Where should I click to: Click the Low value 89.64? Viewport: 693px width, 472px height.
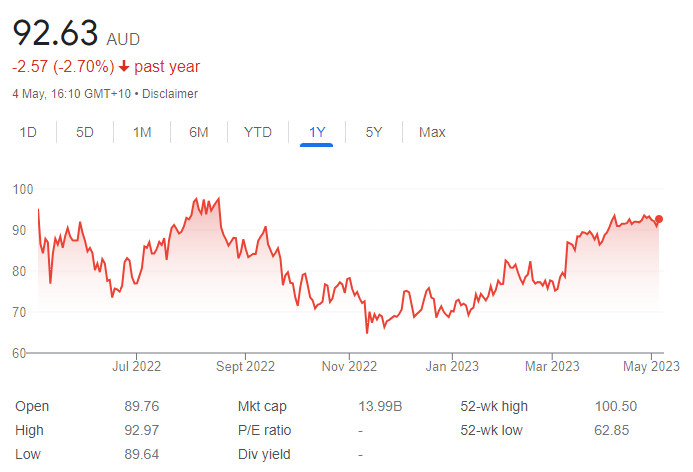pos(141,454)
